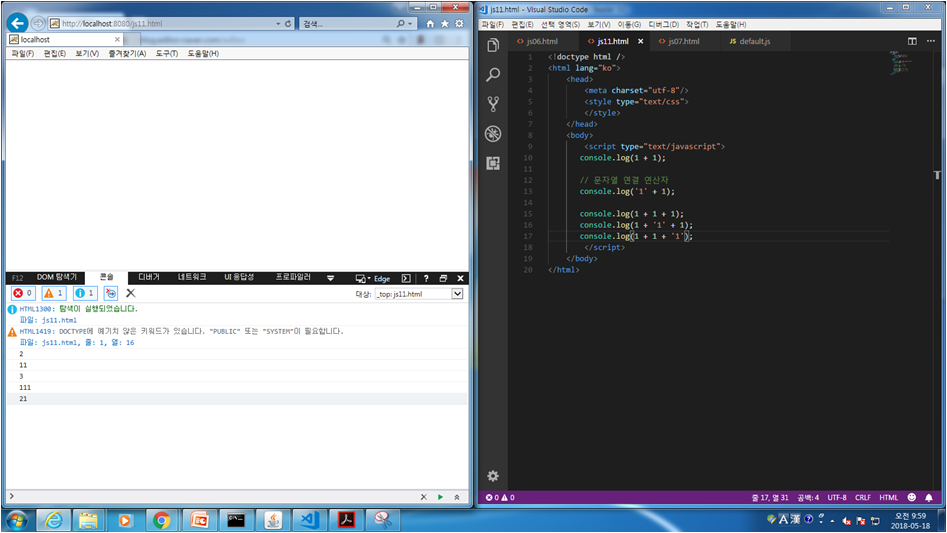This screenshot has height=533, width=947.
Task: Change CRLF line ending in the status bar
Action: click(x=862, y=497)
